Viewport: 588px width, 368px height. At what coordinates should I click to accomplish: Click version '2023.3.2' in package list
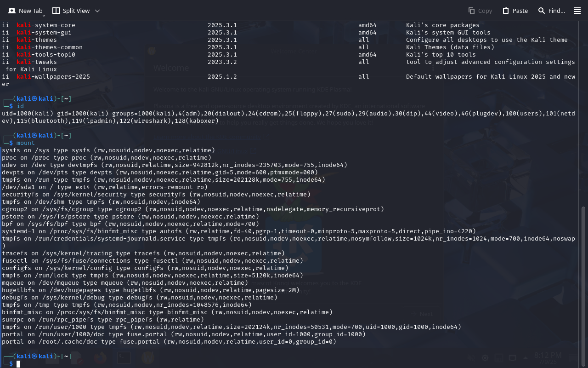[x=222, y=62]
